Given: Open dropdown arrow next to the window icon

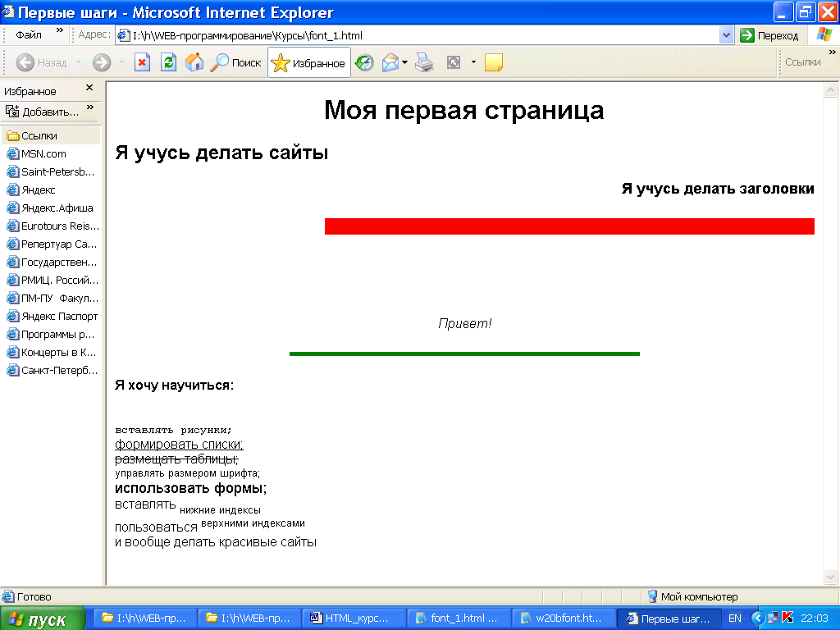Looking at the screenshot, I should (473, 62).
